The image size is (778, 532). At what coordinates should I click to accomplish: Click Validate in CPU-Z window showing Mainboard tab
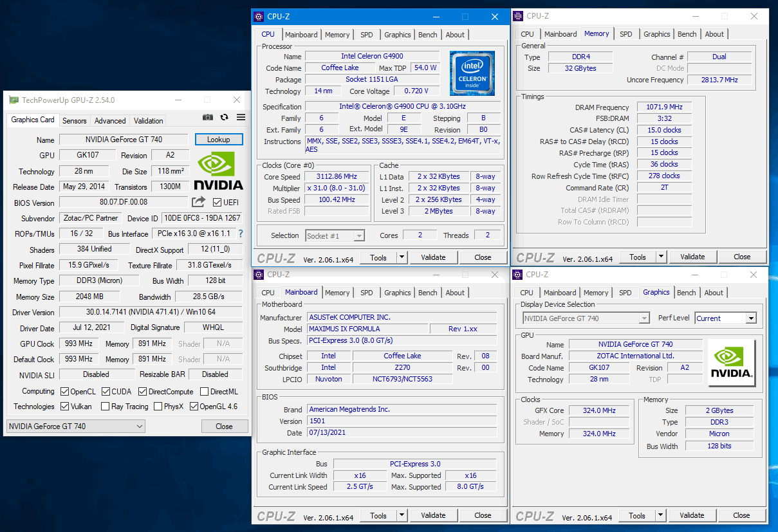433,515
